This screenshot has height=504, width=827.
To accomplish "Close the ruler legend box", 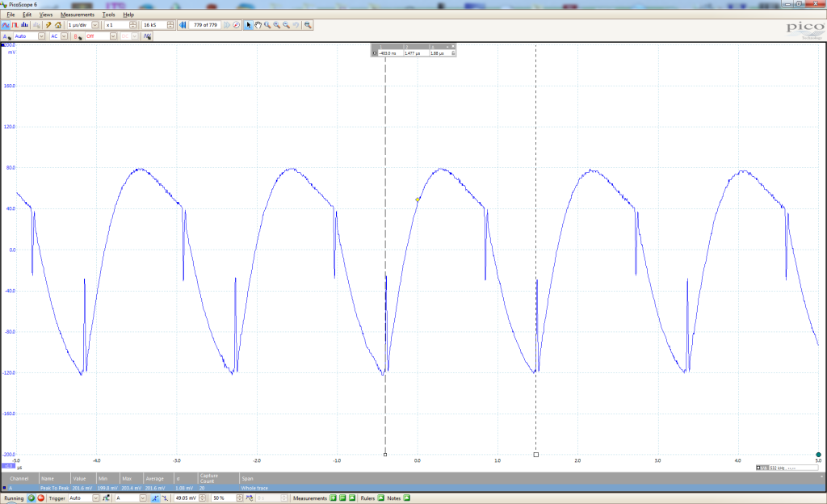I will [452, 46].
